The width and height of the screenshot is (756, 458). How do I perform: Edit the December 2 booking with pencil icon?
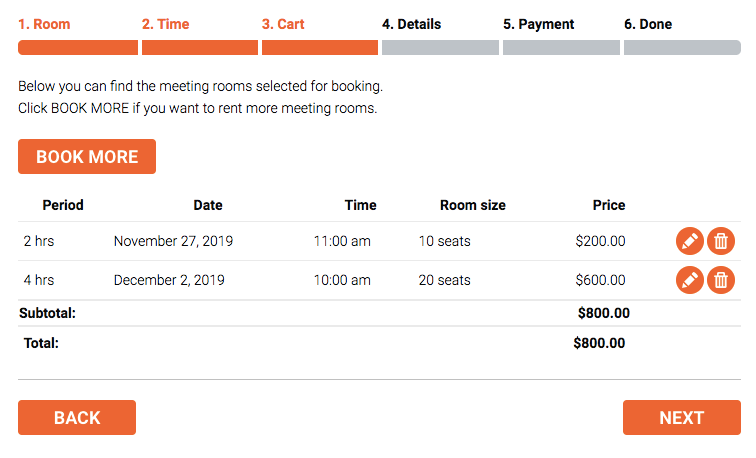689,280
